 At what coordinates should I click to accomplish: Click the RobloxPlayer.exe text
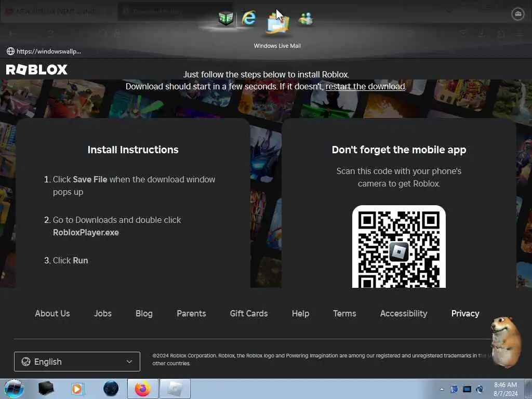point(86,232)
